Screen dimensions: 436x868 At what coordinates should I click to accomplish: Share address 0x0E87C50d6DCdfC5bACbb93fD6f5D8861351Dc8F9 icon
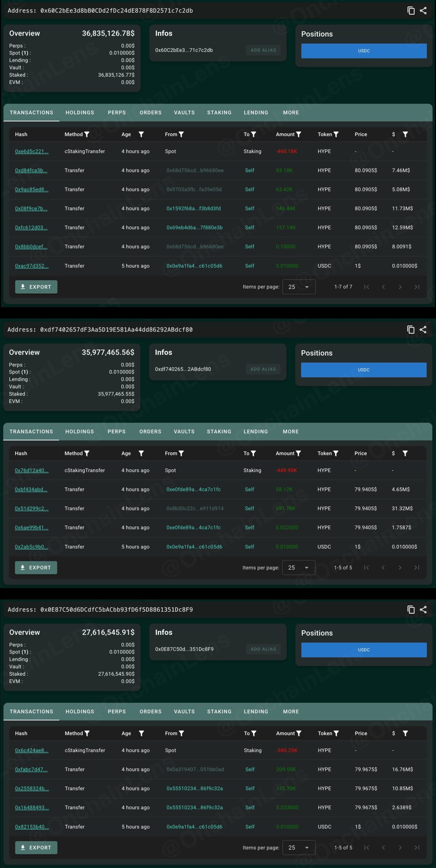[x=423, y=610]
